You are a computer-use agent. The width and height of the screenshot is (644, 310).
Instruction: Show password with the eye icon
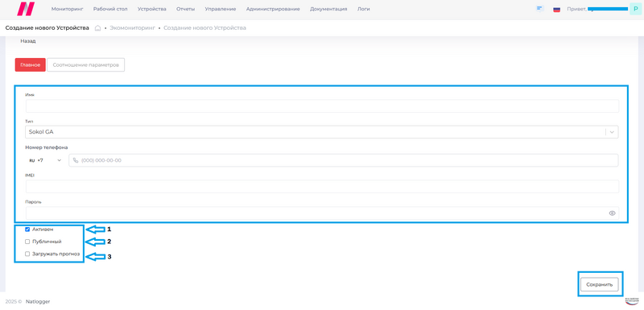pos(612,213)
